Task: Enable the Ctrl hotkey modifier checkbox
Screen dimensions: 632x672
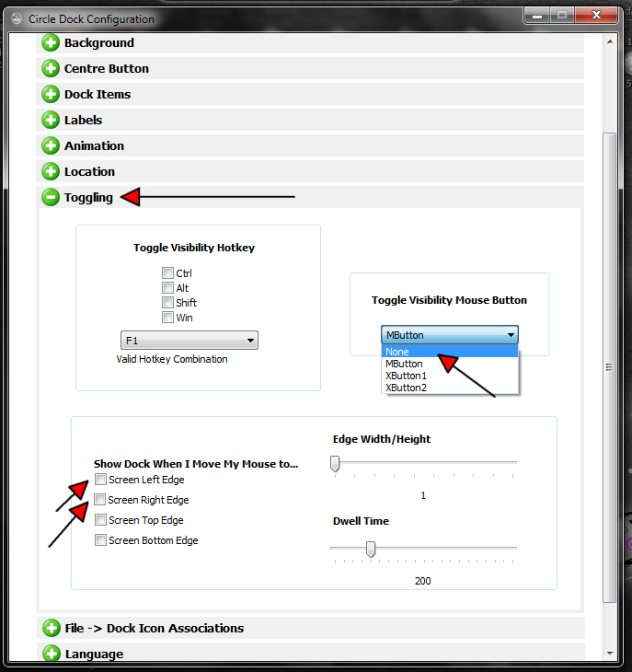Action: pos(167,273)
